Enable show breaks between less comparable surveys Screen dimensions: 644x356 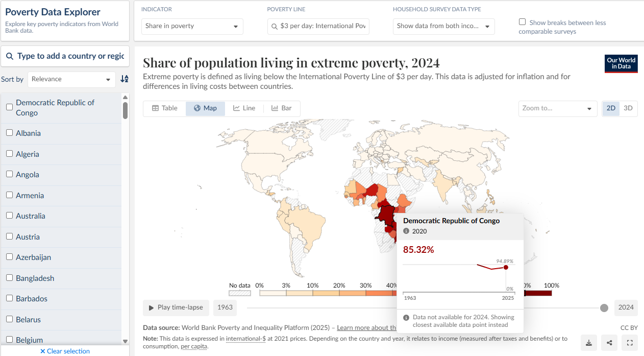tap(522, 22)
